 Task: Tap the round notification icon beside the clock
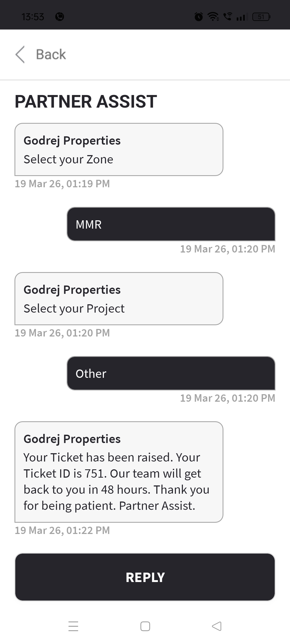click(60, 17)
